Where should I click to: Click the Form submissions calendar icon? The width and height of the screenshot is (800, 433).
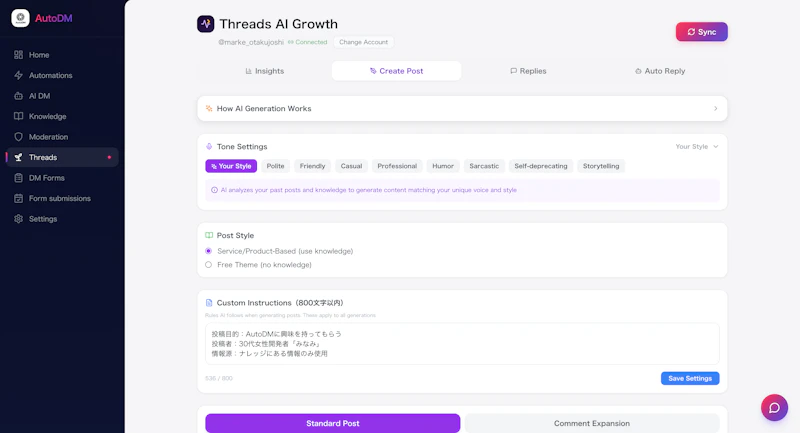18,198
